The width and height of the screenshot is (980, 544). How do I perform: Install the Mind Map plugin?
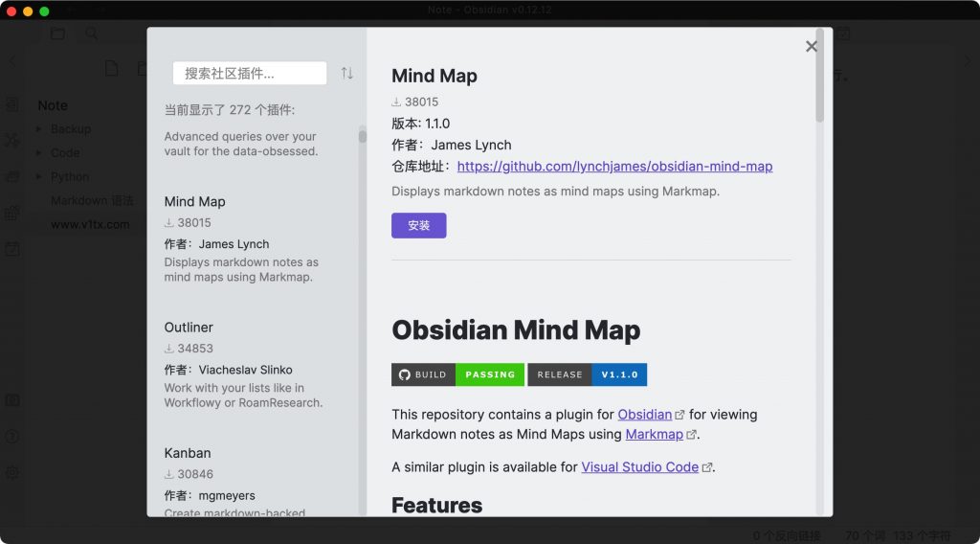pyautogui.click(x=419, y=225)
